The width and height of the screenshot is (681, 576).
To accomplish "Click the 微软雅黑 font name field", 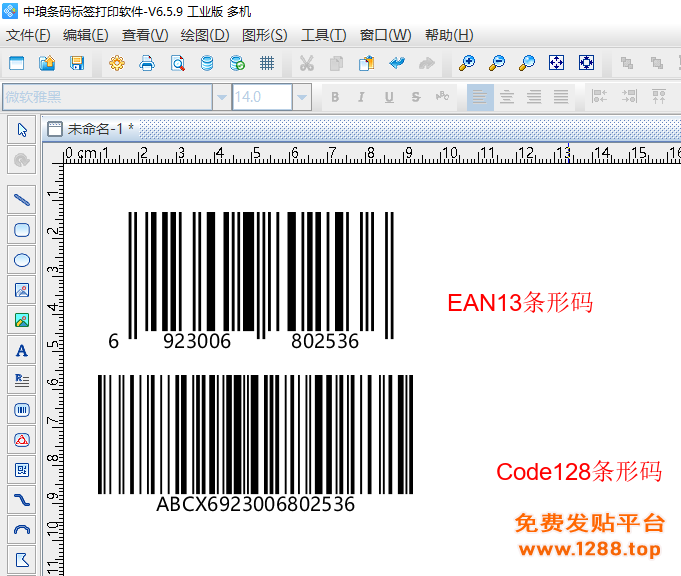I will pyautogui.click(x=107, y=97).
